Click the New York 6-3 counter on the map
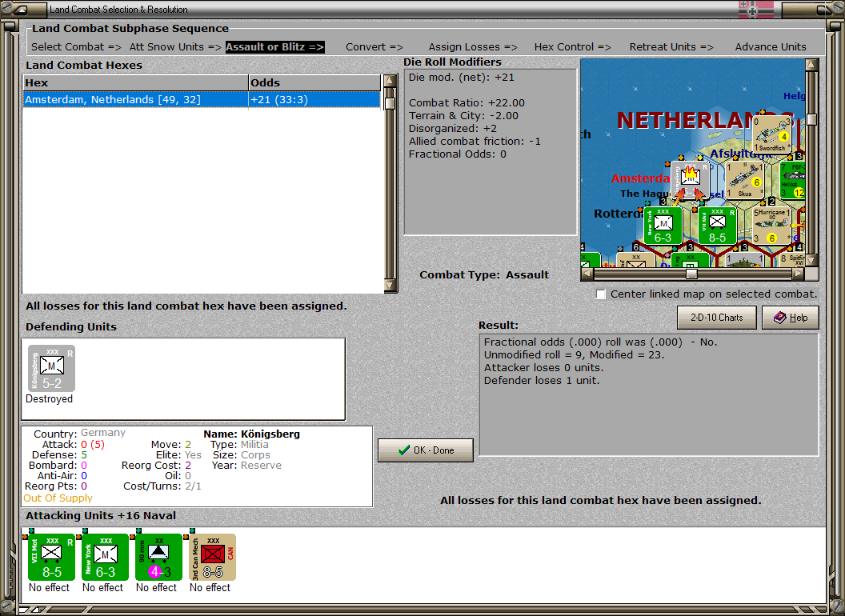The height and width of the screenshot is (616, 845). (663, 226)
